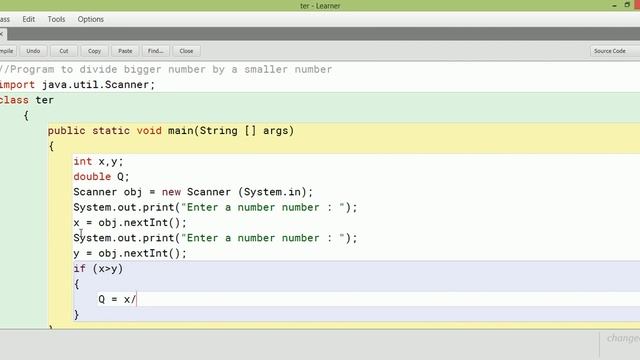Click the 'if (x>y)' line

pyautogui.click(x=98, y=269)
